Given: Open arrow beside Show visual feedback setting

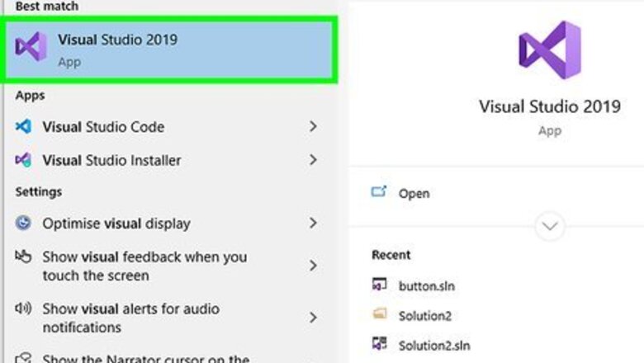Looking at the screenshot, I should 313,266.
